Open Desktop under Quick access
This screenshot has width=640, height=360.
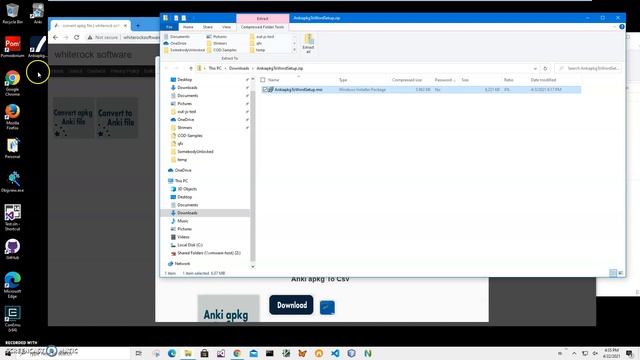(184, 80)
